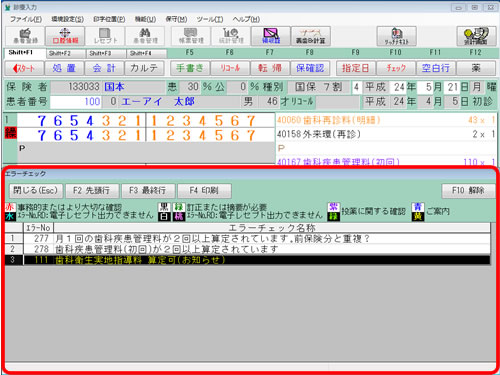Open the ツール(T) menu

210,19
